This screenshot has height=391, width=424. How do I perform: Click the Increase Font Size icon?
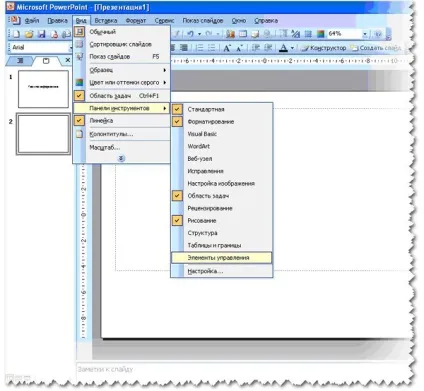pyautogui.click(x=227, y=48)
